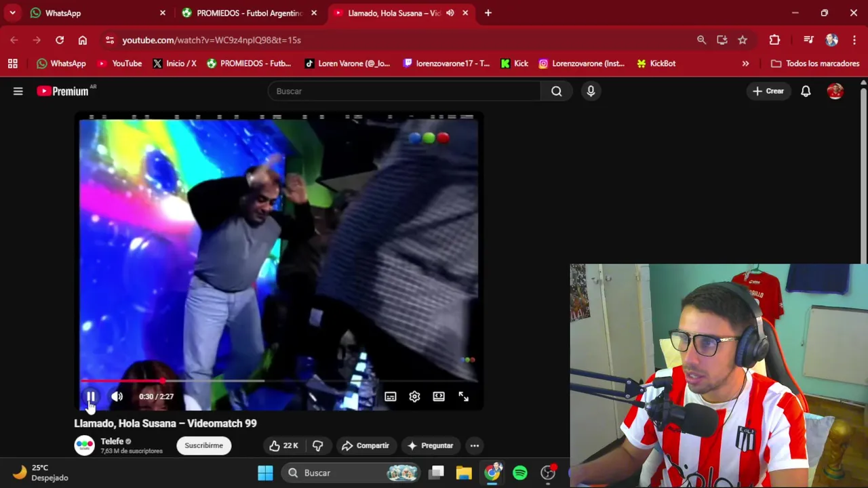Open the apps grid in bookmarks bar
Screen dimensions: 868x488
pos(13,63)
